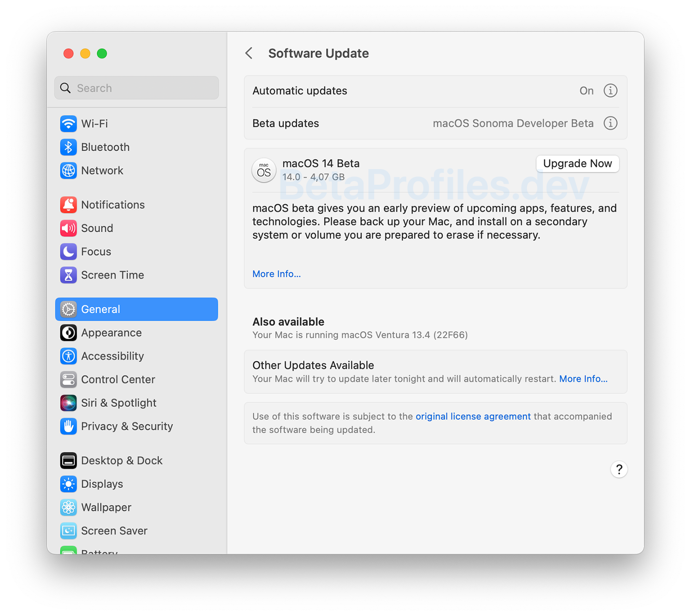Viewport: 691px width, 616px height.
Task: Click the search magnifier icon
Action: [66, 88]
